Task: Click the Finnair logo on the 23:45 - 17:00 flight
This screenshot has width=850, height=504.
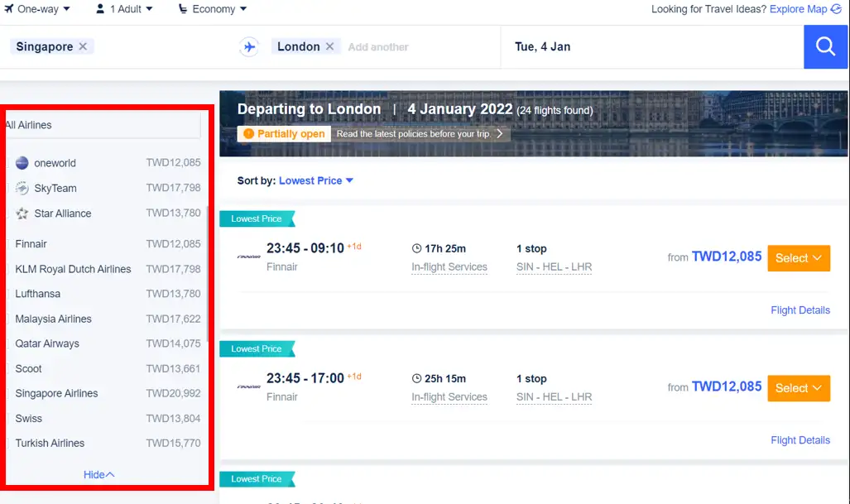Action: click(249, 386)
